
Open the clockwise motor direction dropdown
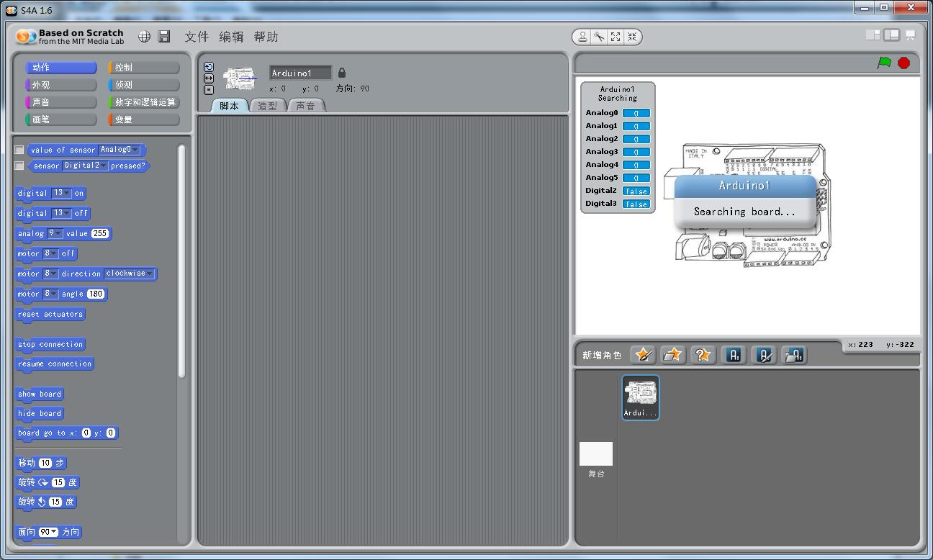(x=150, y=274)
